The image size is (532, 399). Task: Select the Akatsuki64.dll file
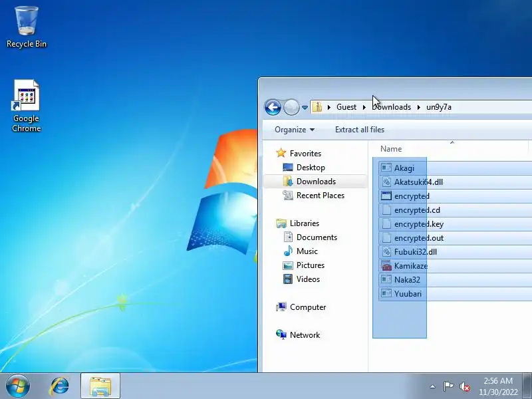(418, 182)
